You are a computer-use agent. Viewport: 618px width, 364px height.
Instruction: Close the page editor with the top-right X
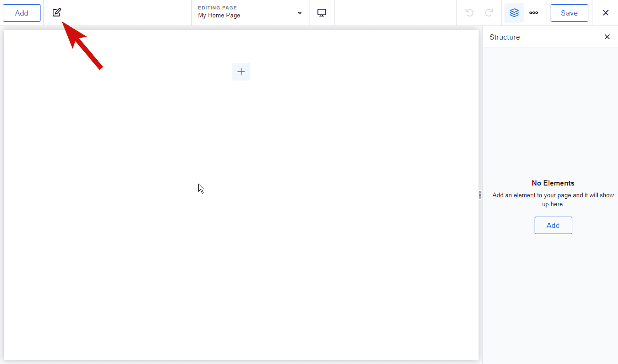[606, 13]
